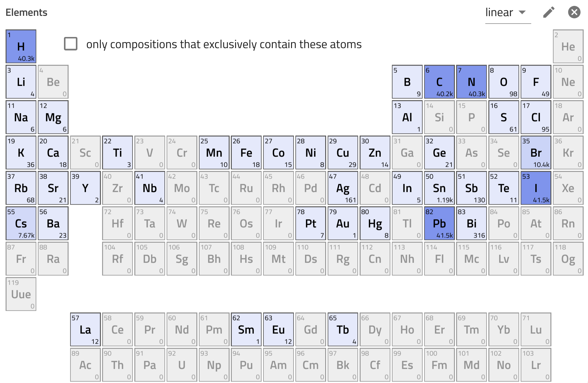Click the pencil edit icon

pos(549,12)
